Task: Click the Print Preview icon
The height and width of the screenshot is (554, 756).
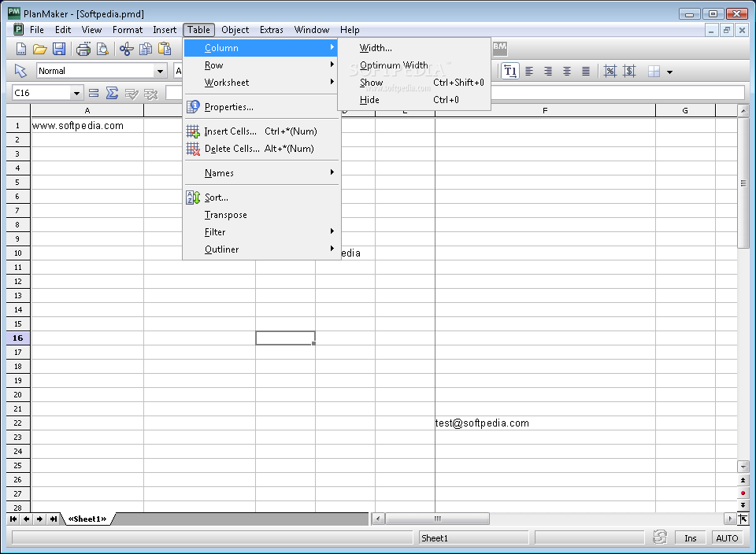Action: [102, 49]
